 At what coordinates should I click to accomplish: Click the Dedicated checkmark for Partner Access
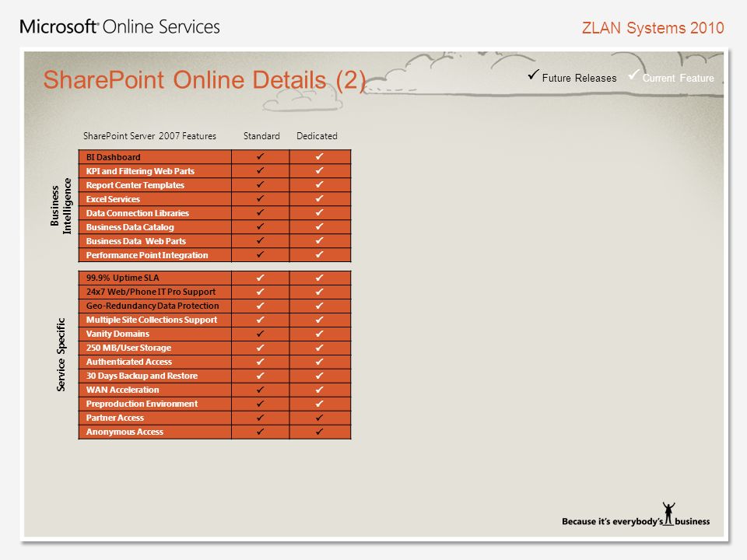tap(319, 417)
